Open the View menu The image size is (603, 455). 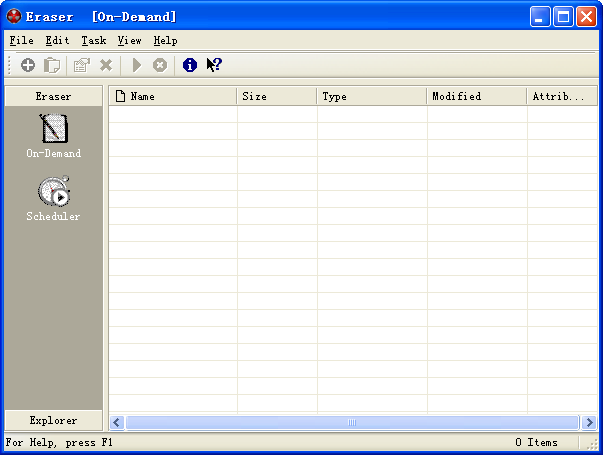point(129,41)
